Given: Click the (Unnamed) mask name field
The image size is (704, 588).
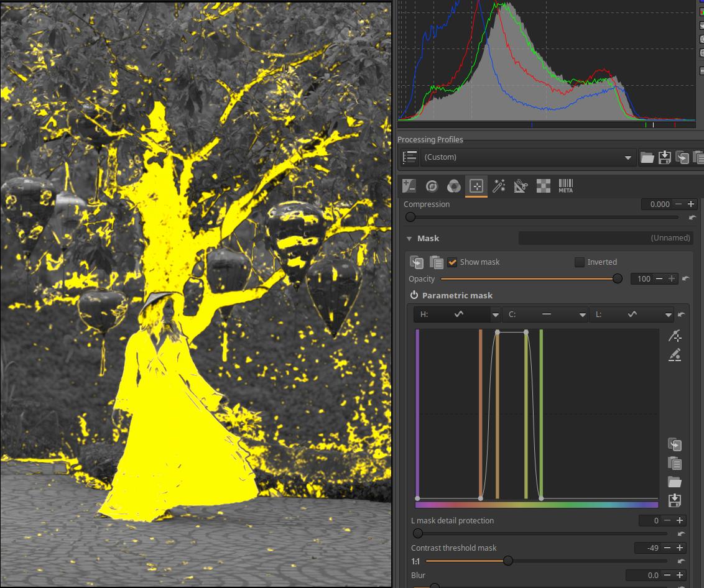Looking at the screenshot, I should (605, 238).
